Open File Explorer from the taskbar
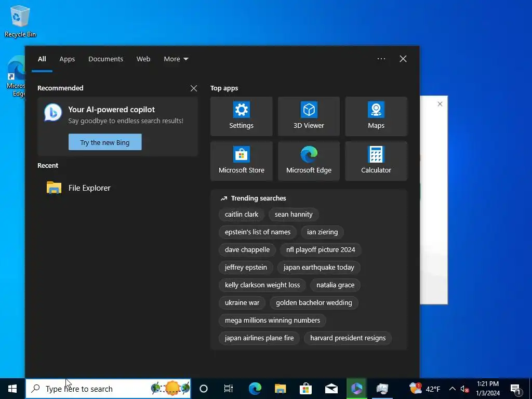Viewport: 532px width, 399px height. [280, 389]
